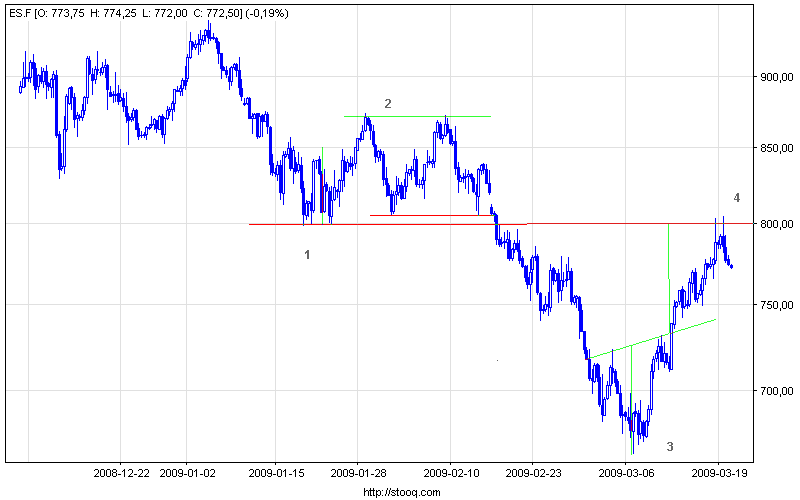Click the 2009-03-19 date label
The image size is (800, 500).
pos(719,473)
